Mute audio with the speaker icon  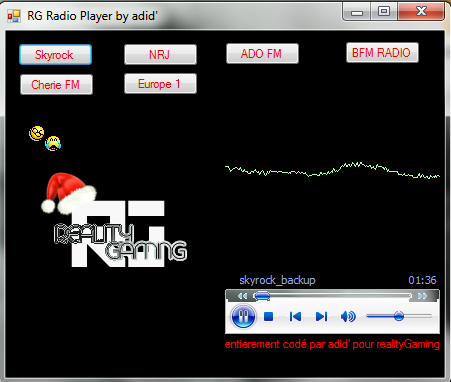click(348, 316)
